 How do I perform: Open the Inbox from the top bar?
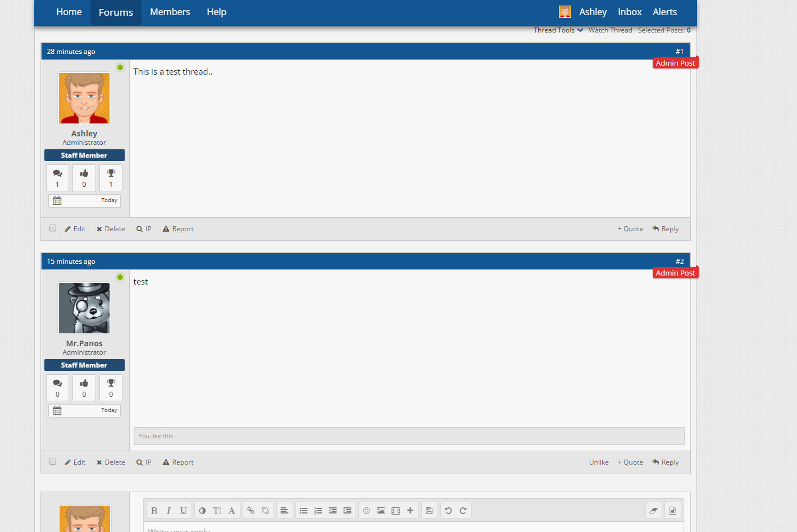pos(630,12)
